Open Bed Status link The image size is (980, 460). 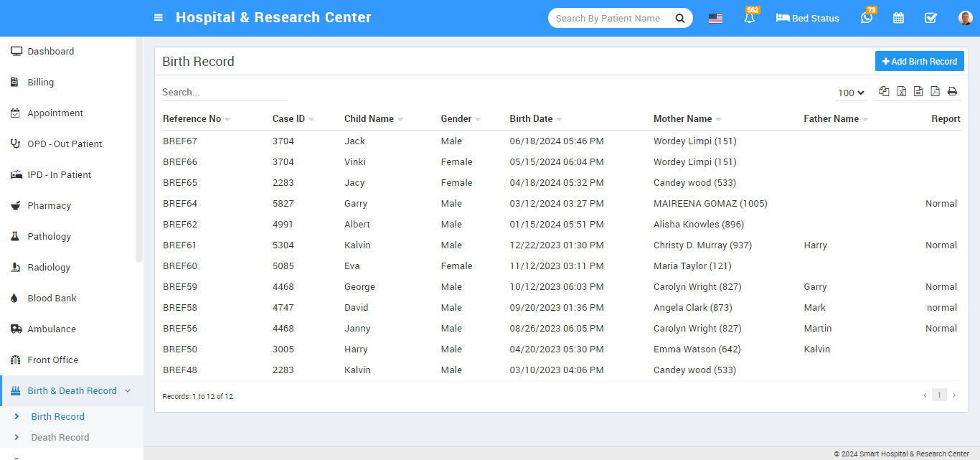(x=808, y=19)
